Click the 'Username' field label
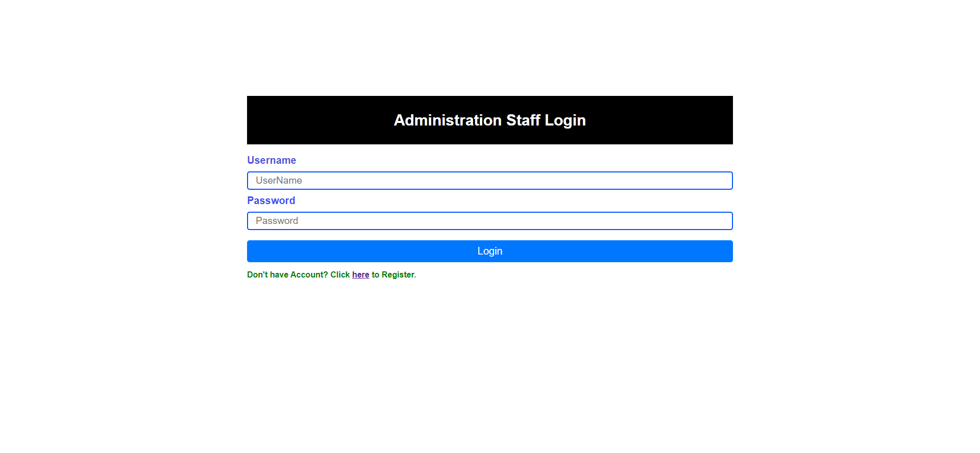 (272, 160)
